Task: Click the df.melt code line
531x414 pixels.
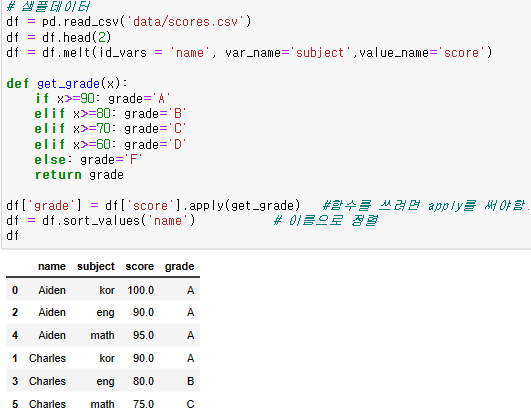Action: (249, 53)
